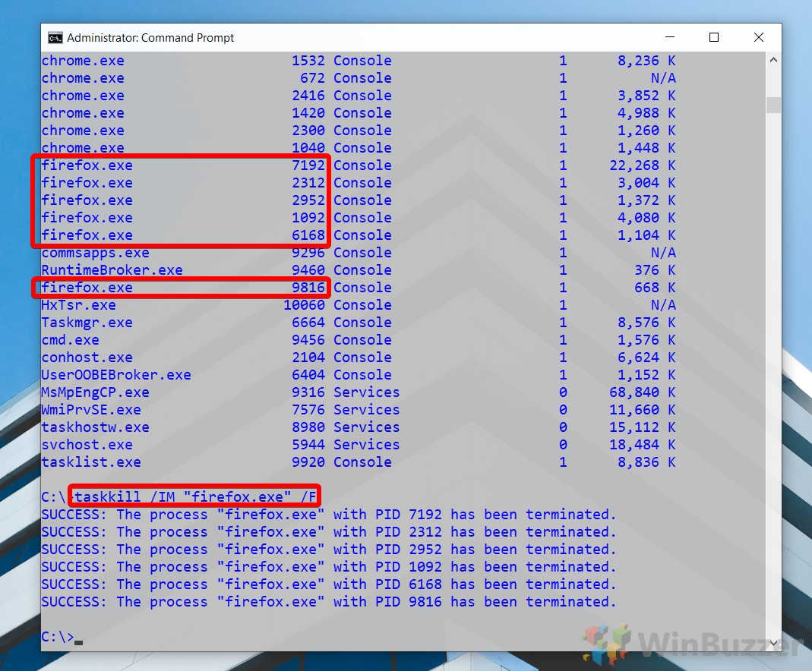Click the HxTsr.exe process name
812x671 pixels.
pyautogui.click(x=79, y=305)
